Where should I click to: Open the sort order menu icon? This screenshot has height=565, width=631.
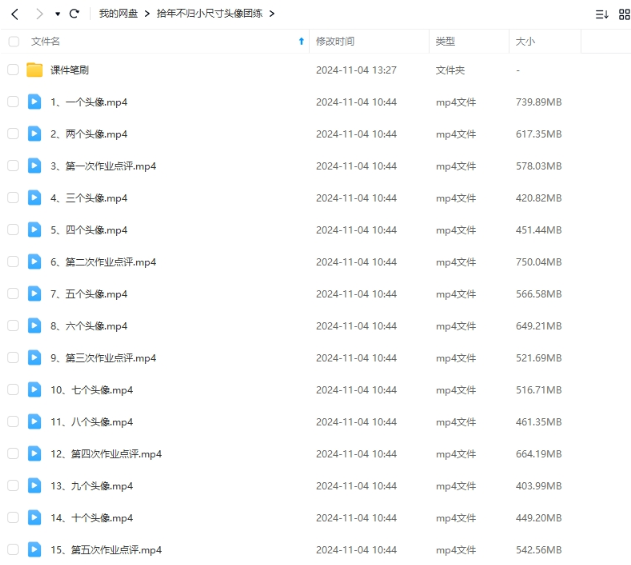[602, 14]
